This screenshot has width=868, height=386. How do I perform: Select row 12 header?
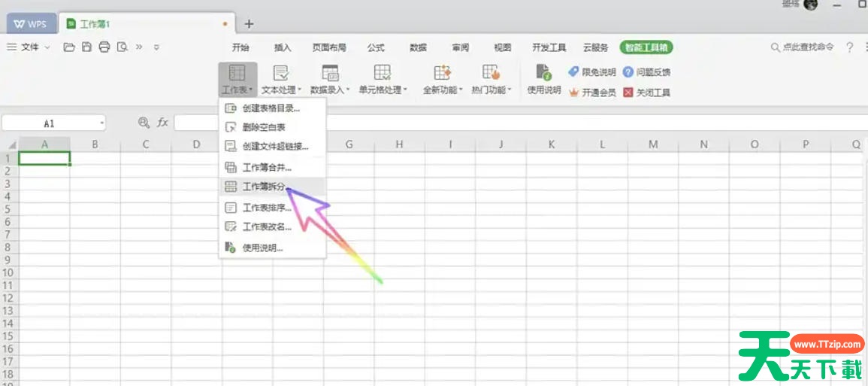click(x=9, y=298)
